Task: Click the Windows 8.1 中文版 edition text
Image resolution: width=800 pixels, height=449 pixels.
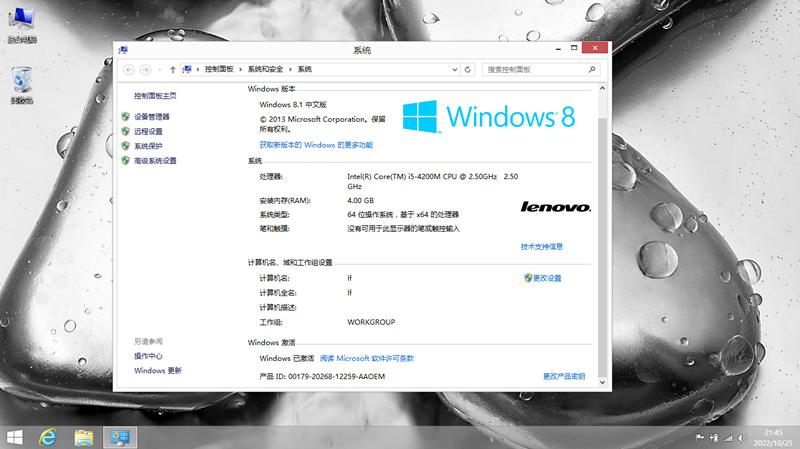Action: [293, 105]
